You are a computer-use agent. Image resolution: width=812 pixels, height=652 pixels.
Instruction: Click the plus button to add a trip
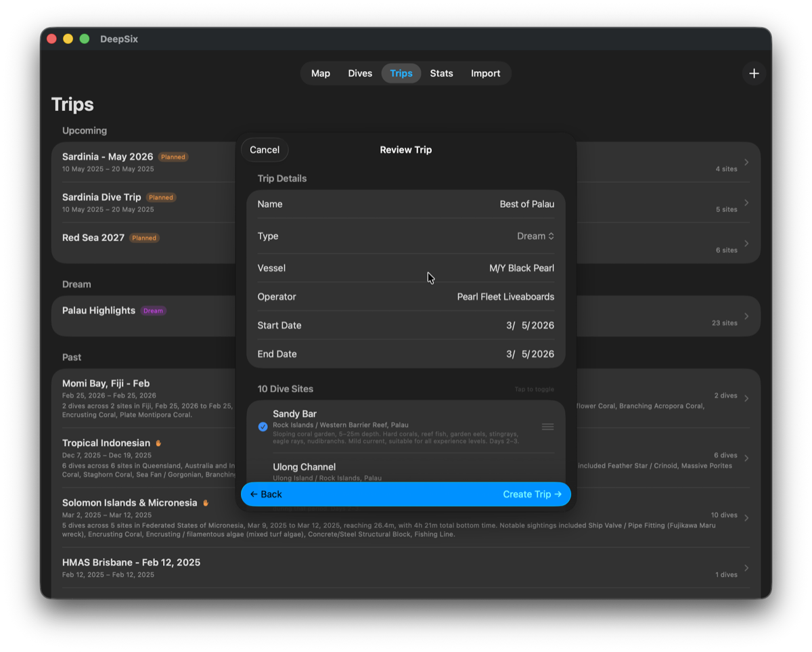(x=754, y=73)
